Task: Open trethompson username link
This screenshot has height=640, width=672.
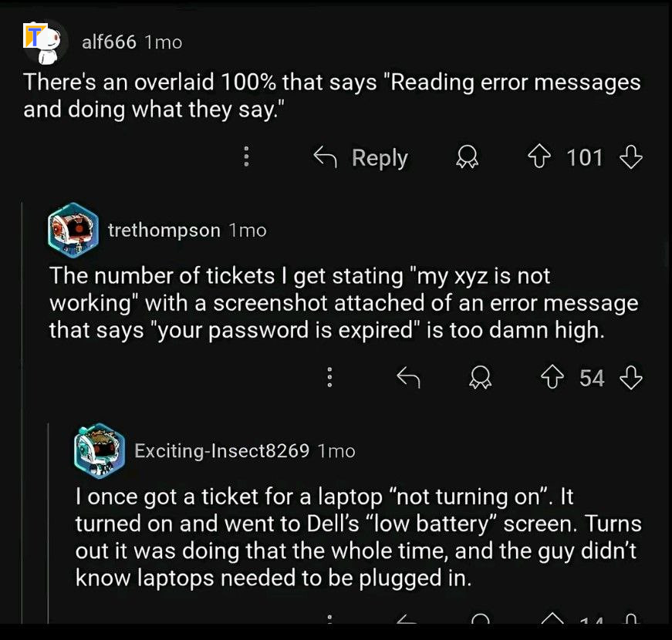Action: coord(164,231)
